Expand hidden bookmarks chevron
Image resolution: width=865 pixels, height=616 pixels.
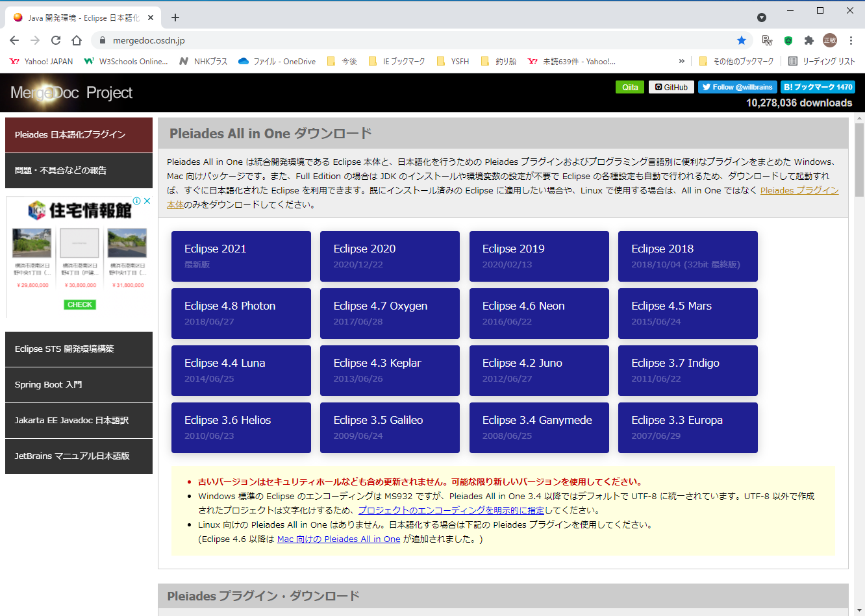(681, 61)
